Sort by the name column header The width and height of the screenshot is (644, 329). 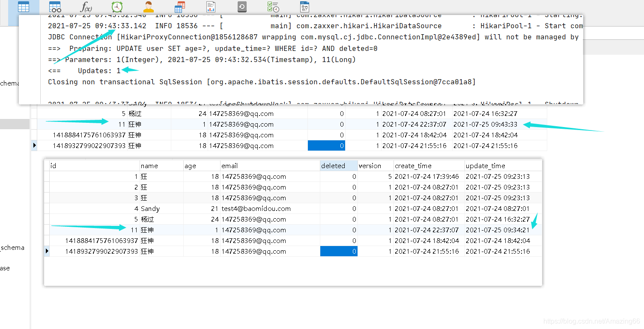point(161,166)
